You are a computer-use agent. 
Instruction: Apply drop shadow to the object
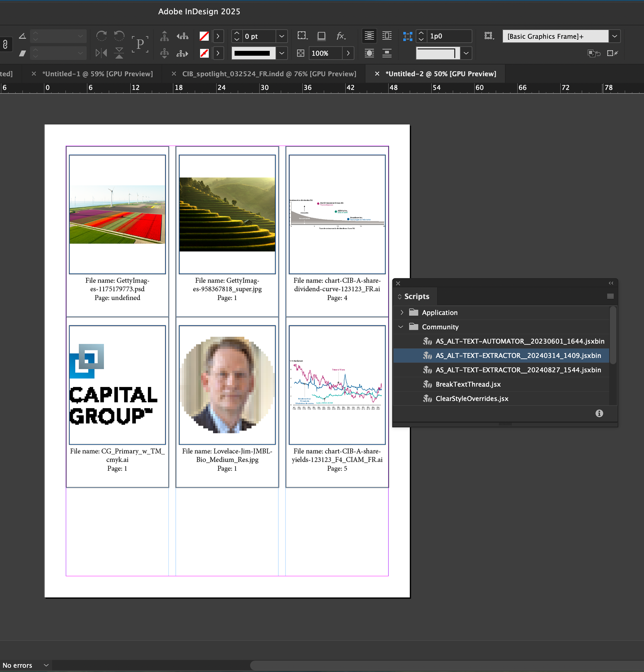(x=321, y=36)
